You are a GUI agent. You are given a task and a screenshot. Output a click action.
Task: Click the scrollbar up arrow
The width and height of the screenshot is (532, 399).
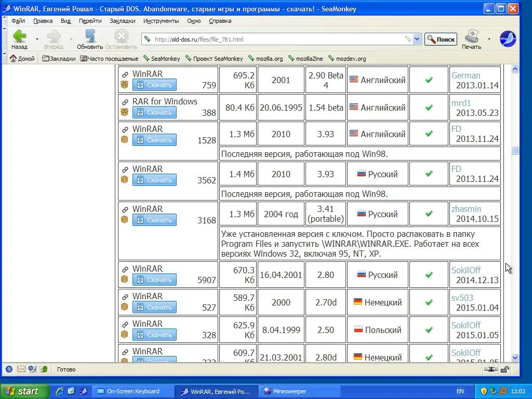(515, 69)
